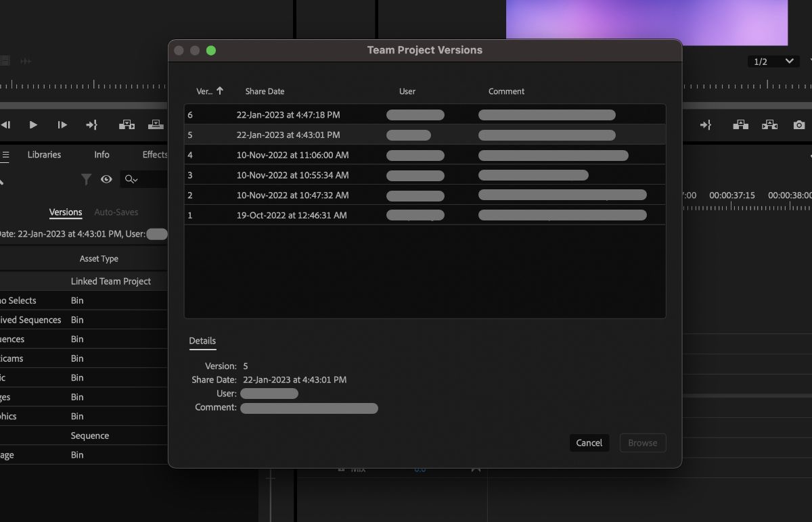Click the Extract icon in the program monitor

coord(770,124)
